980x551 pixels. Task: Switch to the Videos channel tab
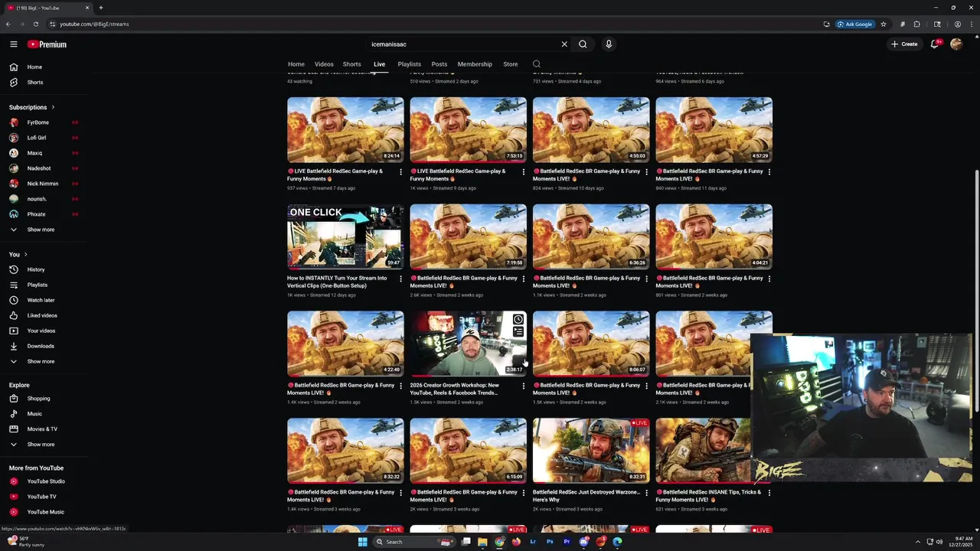pyautogui.click(x=324, y=64)
